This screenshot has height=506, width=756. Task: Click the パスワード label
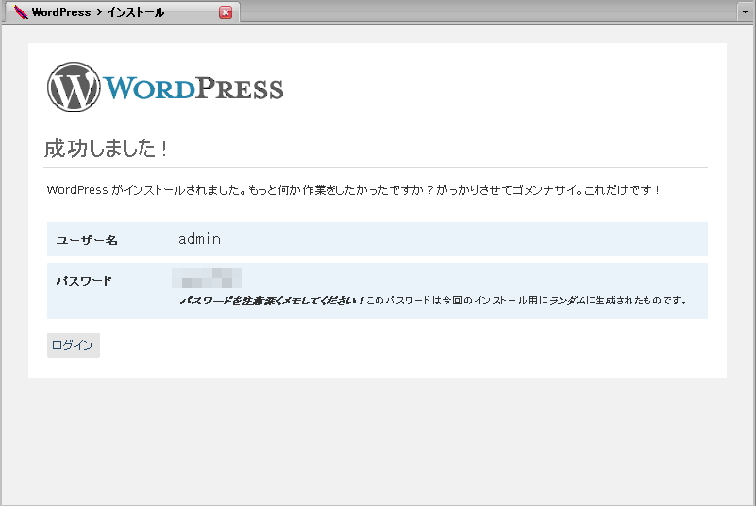click(84, 281)
